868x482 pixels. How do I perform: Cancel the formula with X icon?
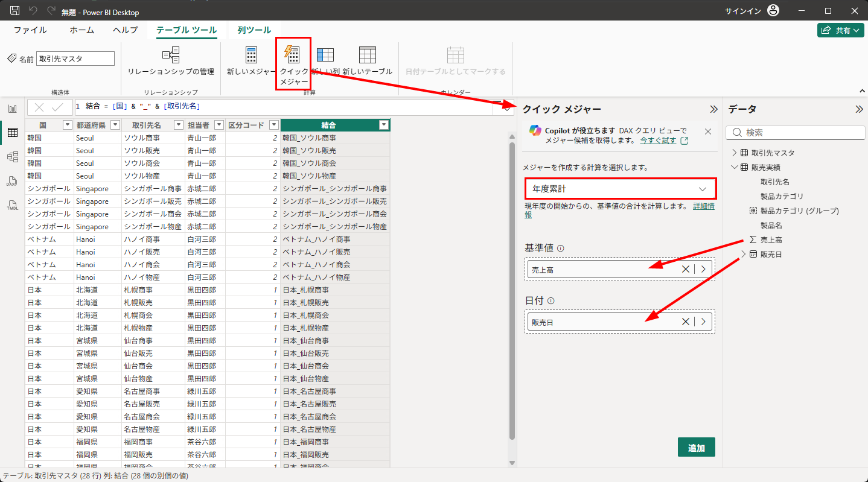[x=39, y=107]
